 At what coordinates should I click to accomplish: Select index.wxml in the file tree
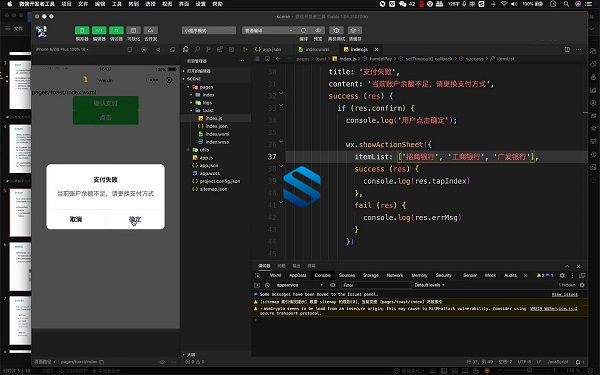[216, 134]
